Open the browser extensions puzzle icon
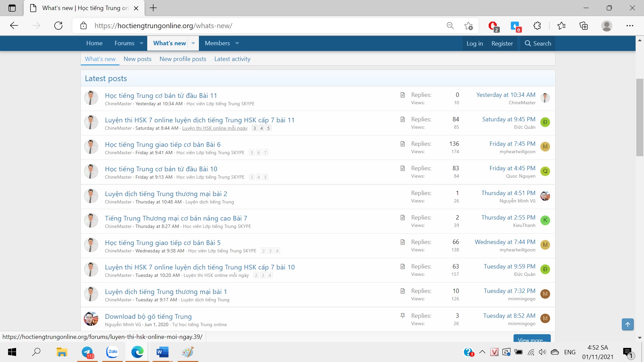 [537, 26]
